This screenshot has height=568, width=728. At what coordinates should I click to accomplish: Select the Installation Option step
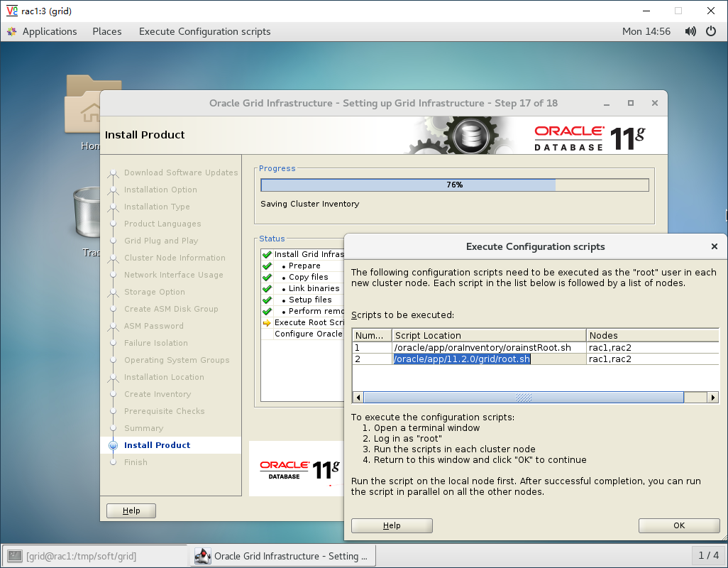coord(160,190)
